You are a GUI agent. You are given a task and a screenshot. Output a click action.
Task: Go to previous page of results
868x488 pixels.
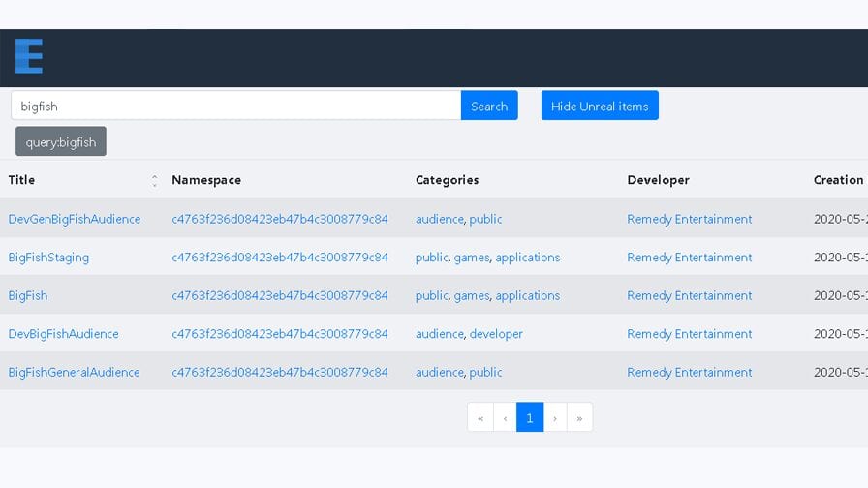tap(505, 417)
